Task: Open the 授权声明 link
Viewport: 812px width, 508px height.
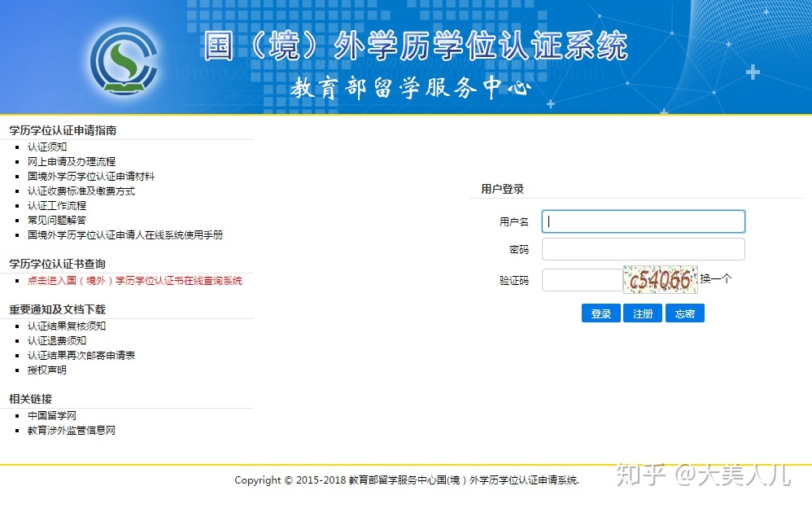Action: tap(47, 370)
